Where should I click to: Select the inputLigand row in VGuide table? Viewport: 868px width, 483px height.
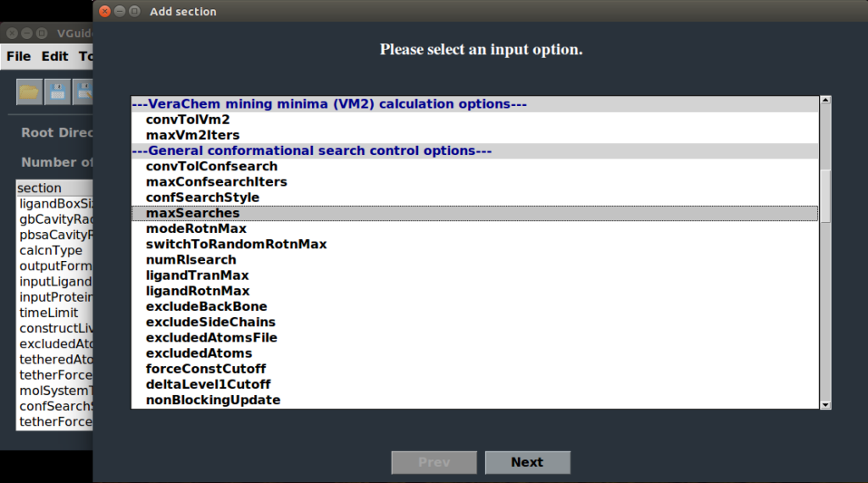(x=55, y=281)
